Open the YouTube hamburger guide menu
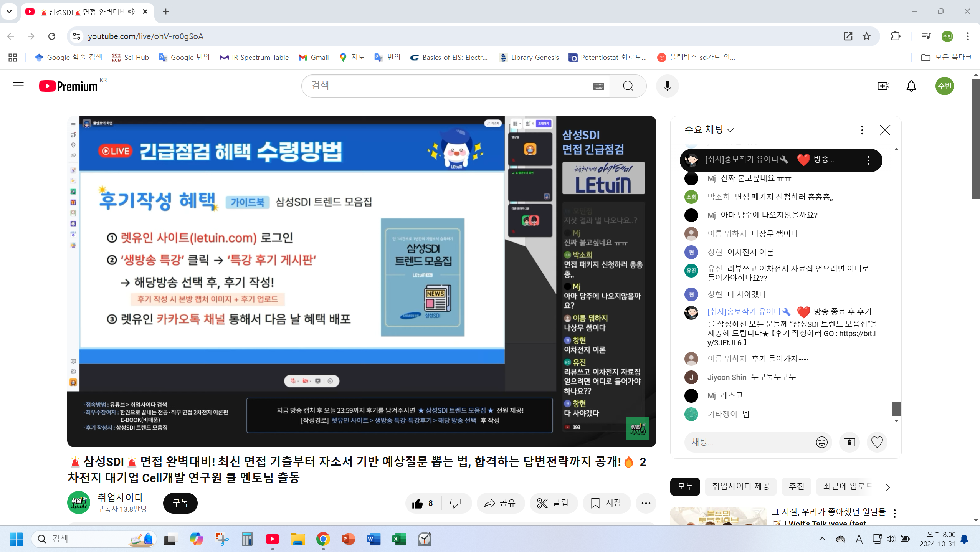The width and height of the screenshot is (980, 552). [x=18, y=86]
